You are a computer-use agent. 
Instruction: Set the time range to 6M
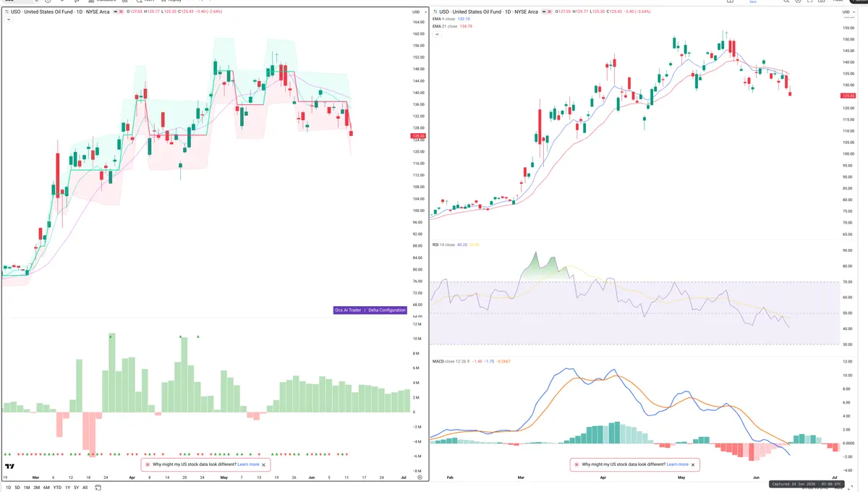click(46, 488)
